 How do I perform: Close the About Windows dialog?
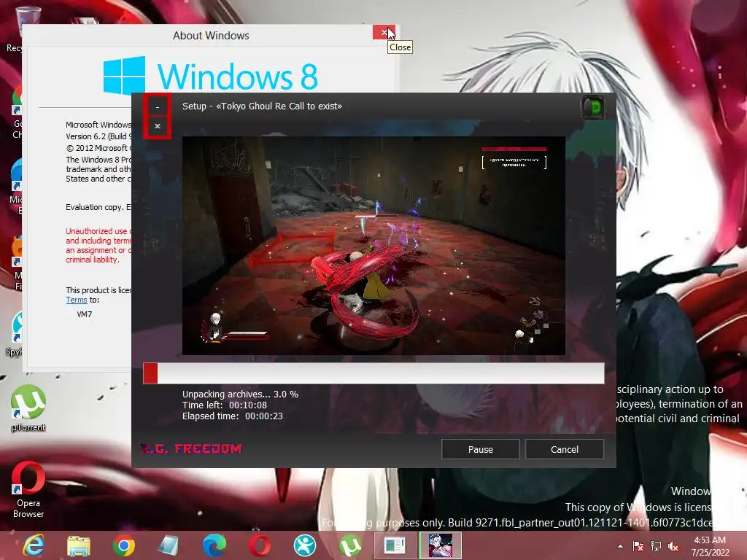pos(384,32)
